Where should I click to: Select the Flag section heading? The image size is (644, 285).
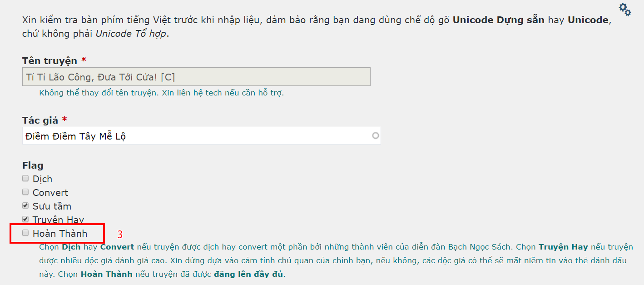point(33,165)
